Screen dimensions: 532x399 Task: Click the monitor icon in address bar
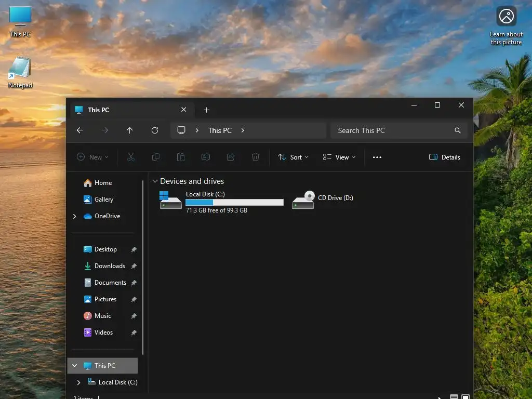[181, 130]
